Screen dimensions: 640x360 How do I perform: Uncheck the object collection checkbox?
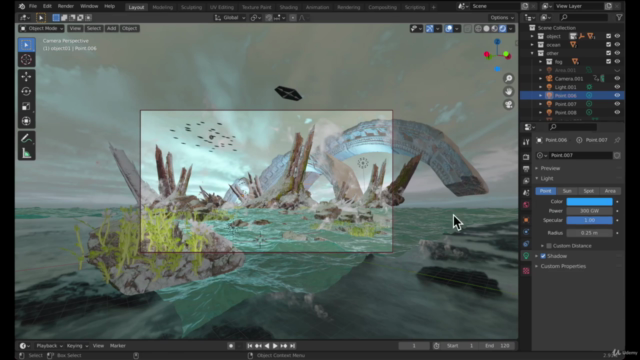click(608, 36)
